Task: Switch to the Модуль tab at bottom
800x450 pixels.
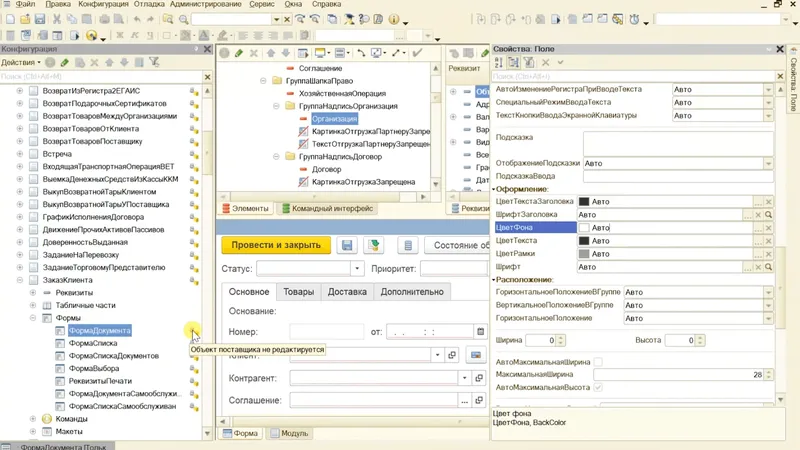Action: coord(289,433)
